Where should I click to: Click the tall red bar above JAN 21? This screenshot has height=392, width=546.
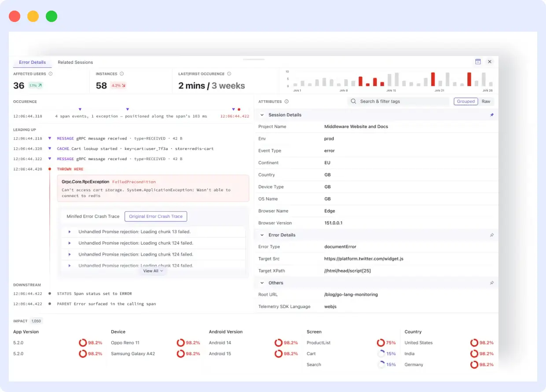(x=433, y=79)
